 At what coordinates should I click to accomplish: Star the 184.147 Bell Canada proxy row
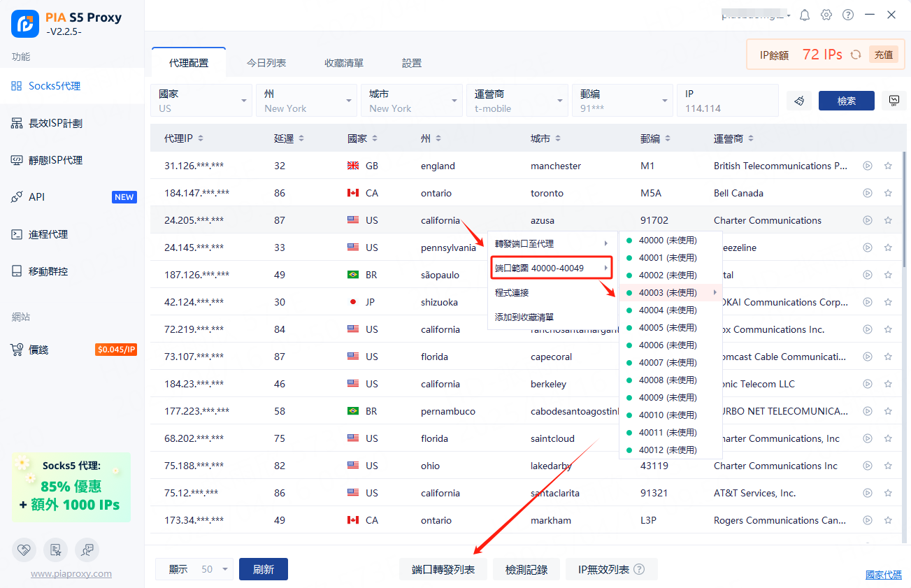pyautogui.click(x=888, y=193)
